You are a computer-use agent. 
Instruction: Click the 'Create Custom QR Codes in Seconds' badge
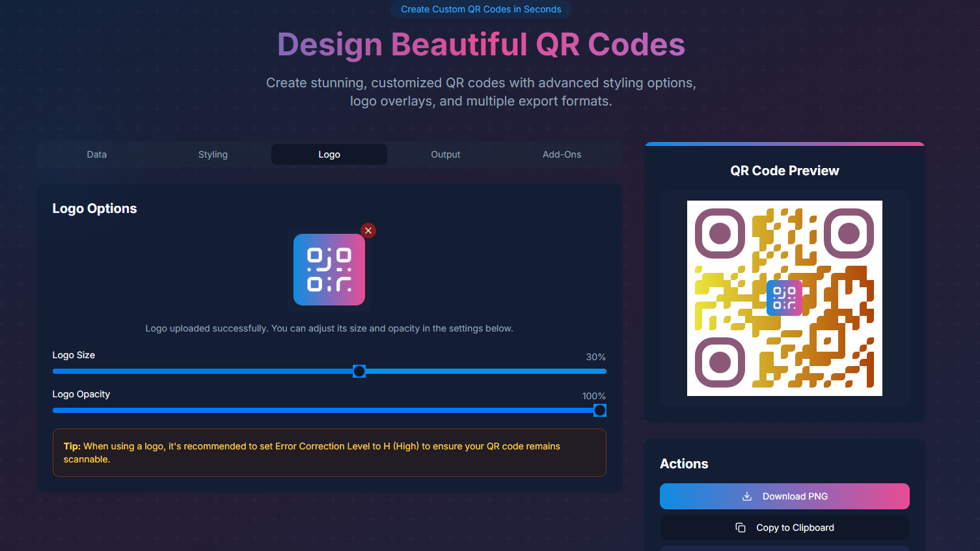pyautogui.click(x=481, y=9)
